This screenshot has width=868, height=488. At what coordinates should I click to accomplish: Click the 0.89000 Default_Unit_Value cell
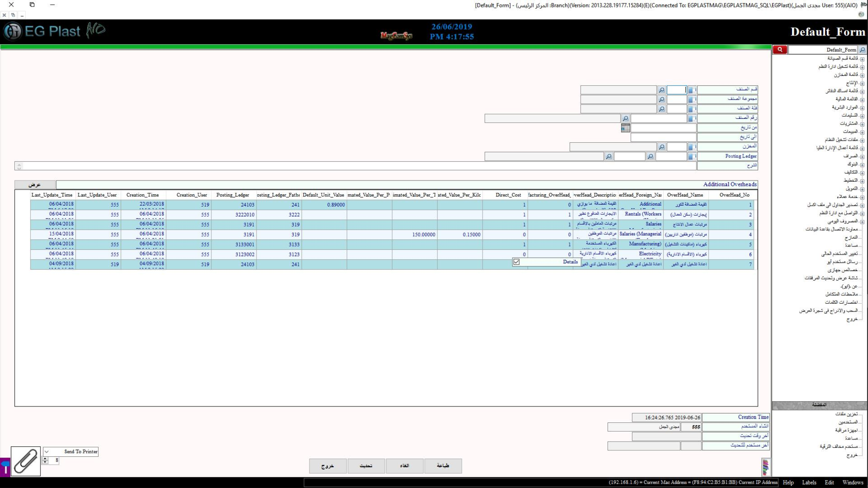click(324, 205)
